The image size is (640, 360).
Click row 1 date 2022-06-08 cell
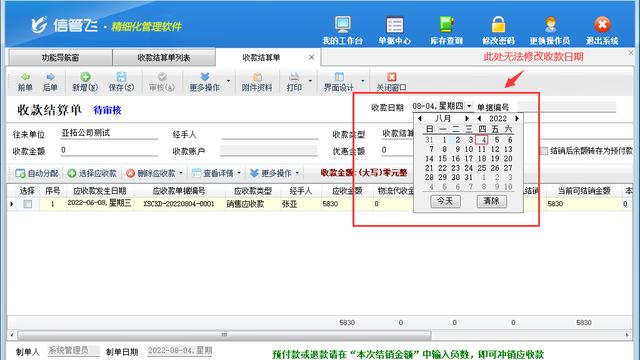click(100, 204)
